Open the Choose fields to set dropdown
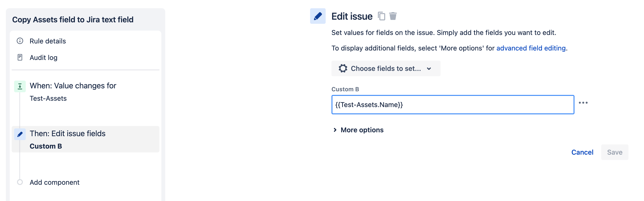644x201 pixels. 386,68
